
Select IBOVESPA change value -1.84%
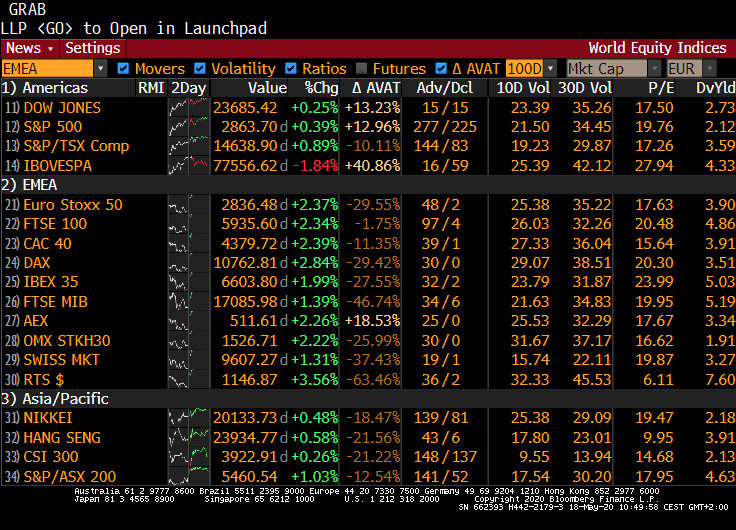tap(315, 166)
